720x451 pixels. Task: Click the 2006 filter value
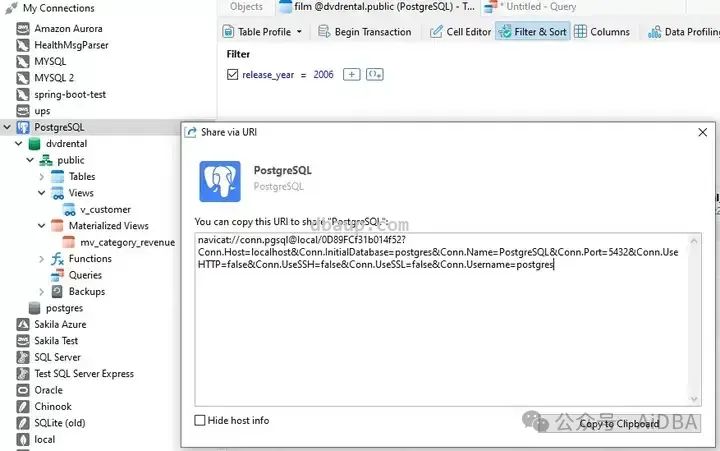pos(323,74)
